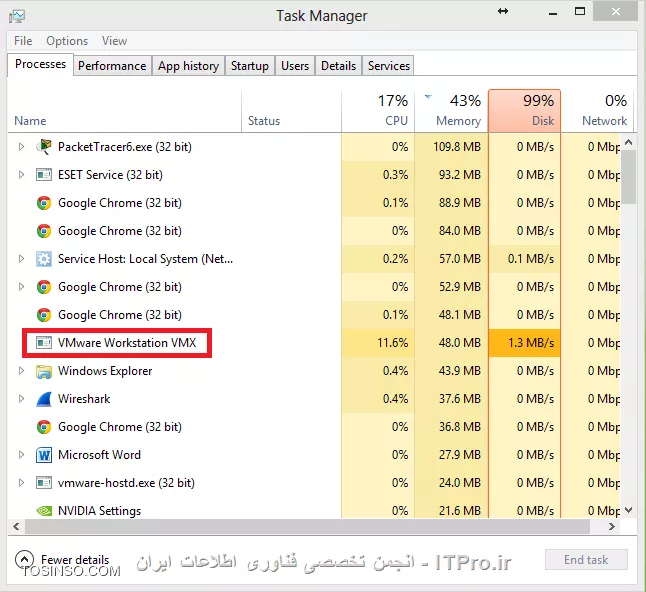Open the View menu
The height and width of the screenshot is (592, 646).
(115, 41)
